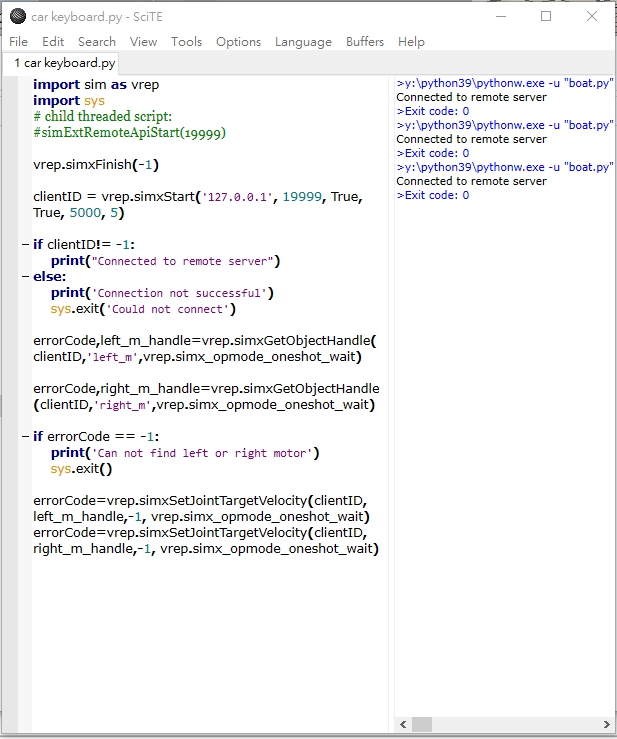
Task: Click the 'sys.exit()' line
Action: point(82,468)
